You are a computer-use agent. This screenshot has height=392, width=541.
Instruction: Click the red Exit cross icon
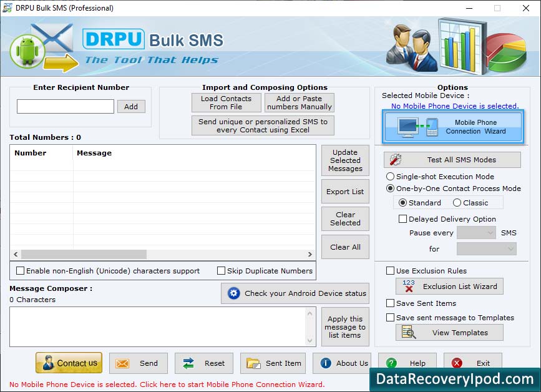tap(457, 363)
